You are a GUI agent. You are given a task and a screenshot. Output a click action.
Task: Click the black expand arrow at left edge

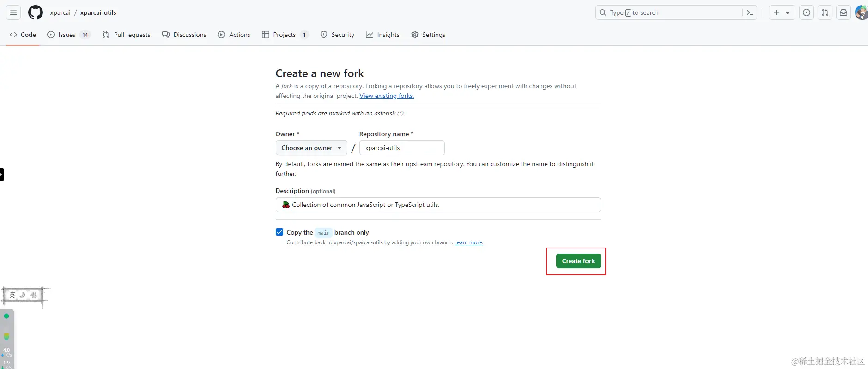click(1, 175)
